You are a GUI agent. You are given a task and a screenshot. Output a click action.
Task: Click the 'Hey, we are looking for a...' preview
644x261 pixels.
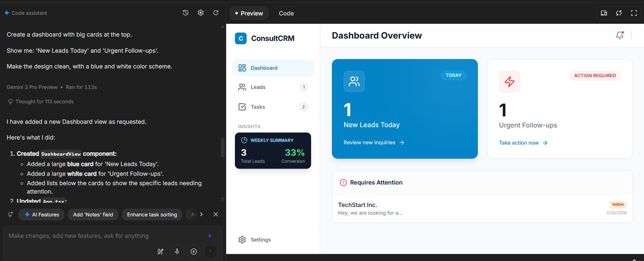[x=370, y=213]
